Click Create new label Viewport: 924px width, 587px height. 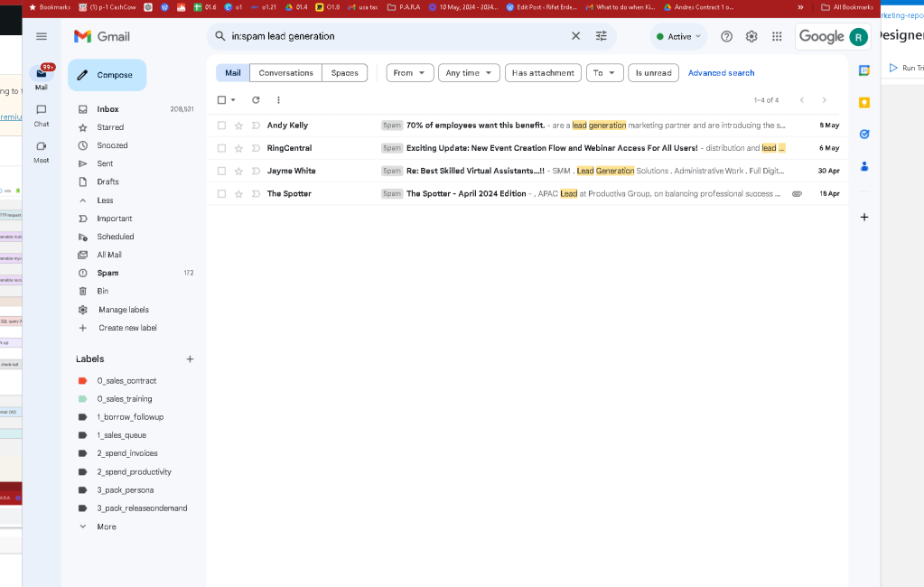(x=127, y=328)
